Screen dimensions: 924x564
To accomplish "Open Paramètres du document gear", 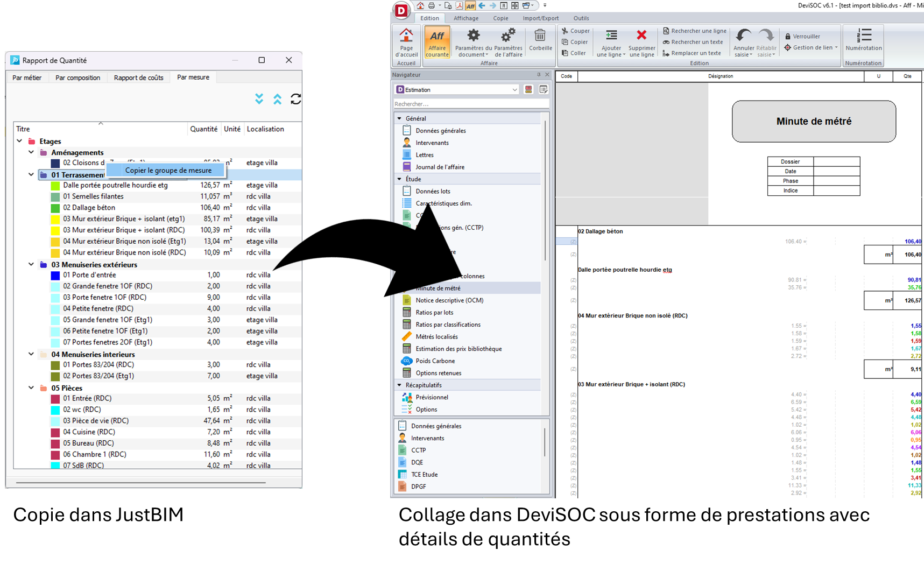I will [x=474, y=36].
